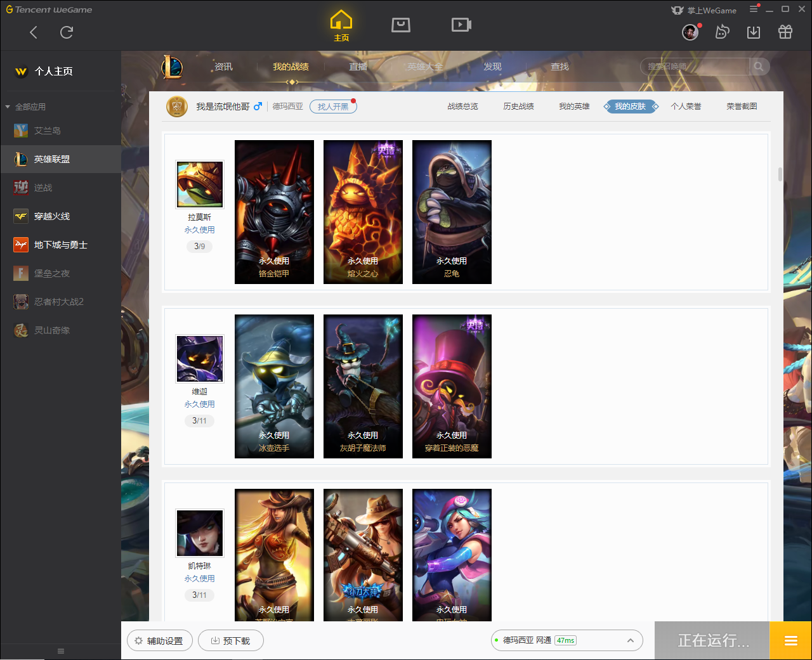Screen dimensions: 812x660
Task: Click the vertical scrollbar thumb
Action: [x=780, y=174]
